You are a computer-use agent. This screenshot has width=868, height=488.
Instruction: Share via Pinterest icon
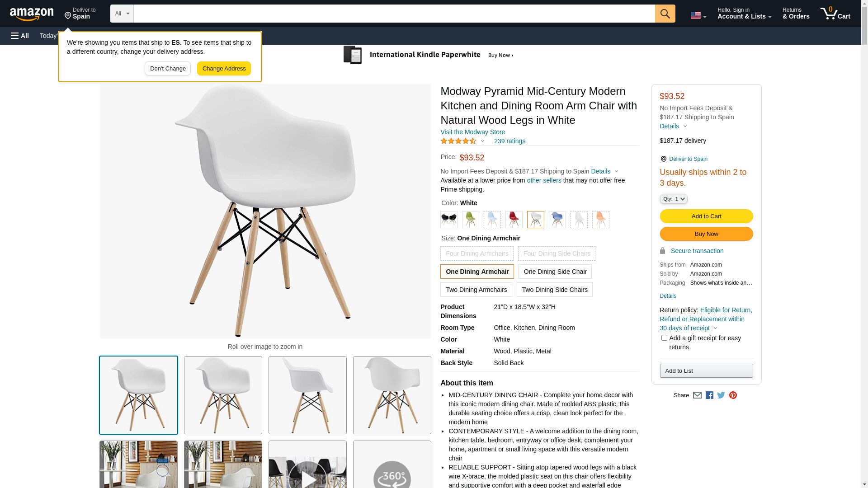(x=733, y=395)
